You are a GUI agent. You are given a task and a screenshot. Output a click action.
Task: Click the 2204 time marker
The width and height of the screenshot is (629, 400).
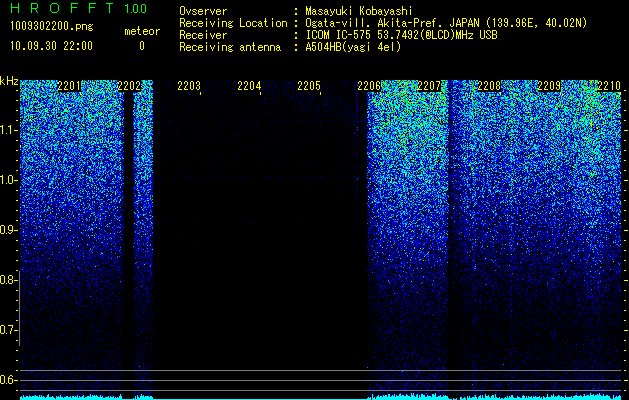click(x=249, y=86)
